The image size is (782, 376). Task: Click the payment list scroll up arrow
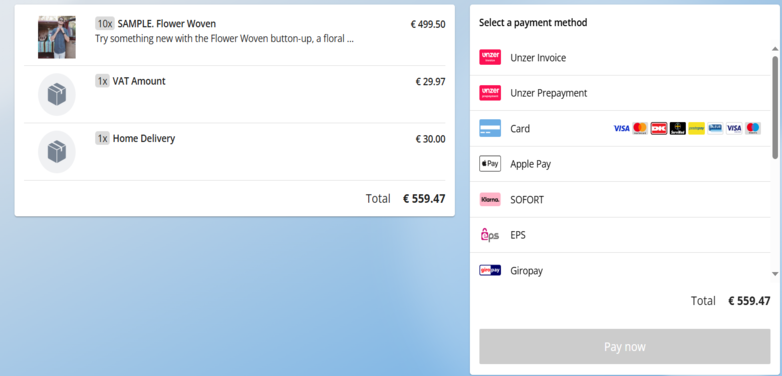[775, 49]
